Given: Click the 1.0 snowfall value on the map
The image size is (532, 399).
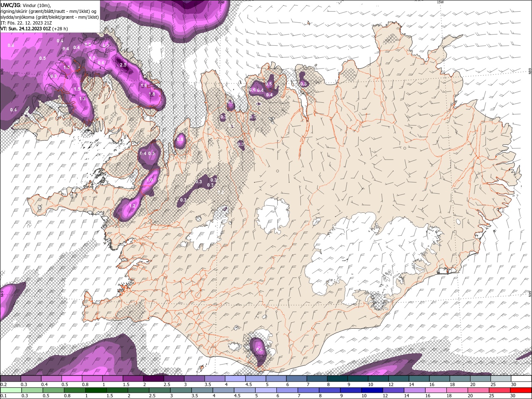Looking at the screenshot, I should click(x=150, y=180).
